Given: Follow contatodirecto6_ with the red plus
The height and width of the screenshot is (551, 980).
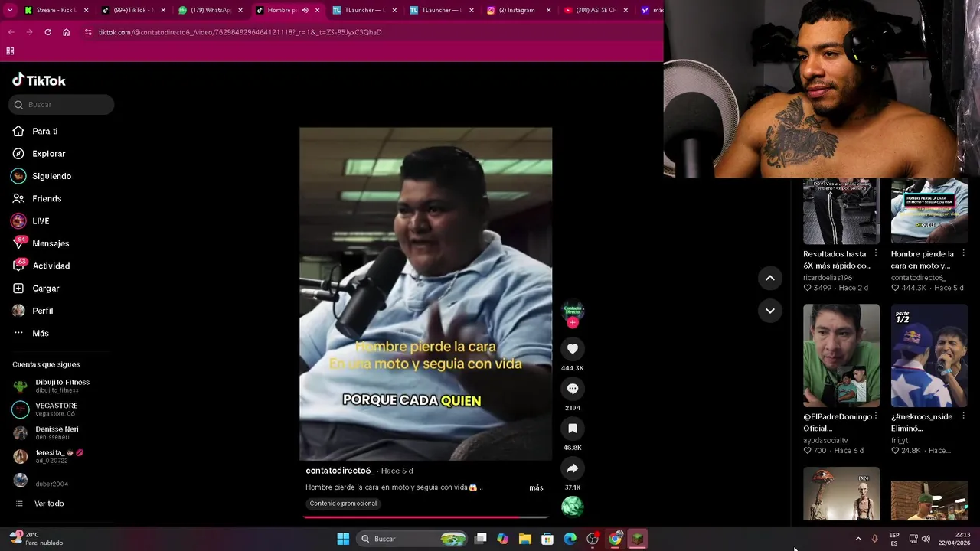Looking at the screenshot, I should [573, 322].
